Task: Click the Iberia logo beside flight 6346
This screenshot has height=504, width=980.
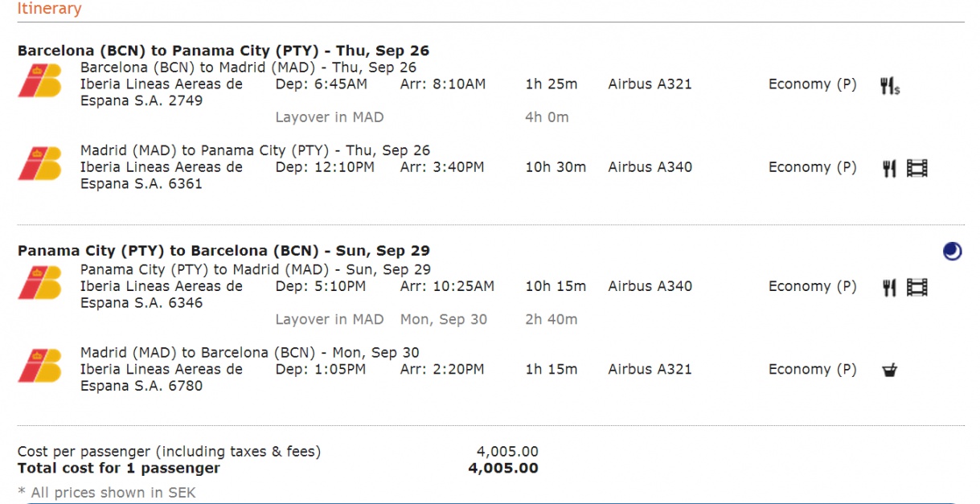Action: point(39,283)
